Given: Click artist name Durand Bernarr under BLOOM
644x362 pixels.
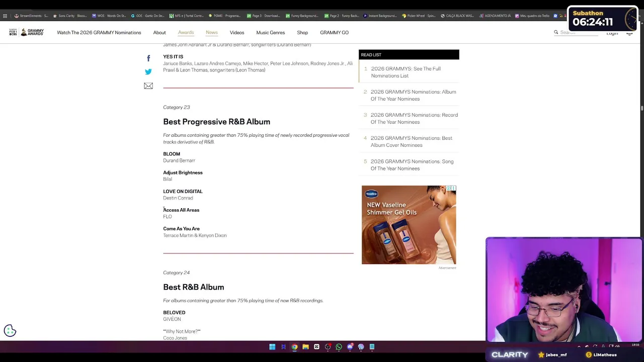Looking at the screenshot, I should pos(179,160).
